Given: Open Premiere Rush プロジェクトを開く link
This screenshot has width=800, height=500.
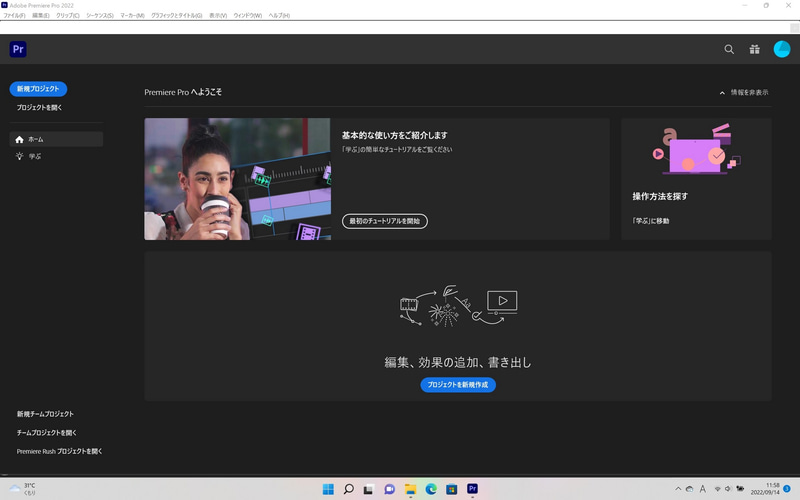Looking at the screenshot, I should coord(59,451).
